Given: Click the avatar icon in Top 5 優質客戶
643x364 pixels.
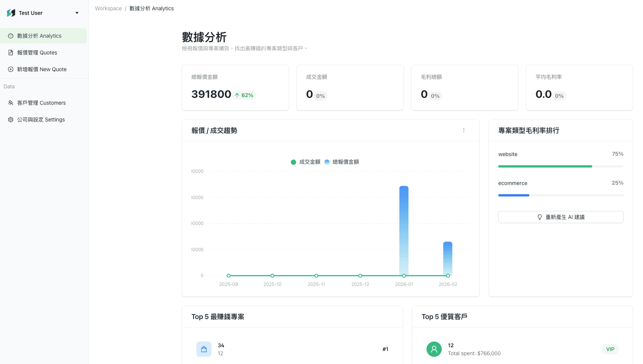Looking at the screenshot, I should [x=434, y=349].
